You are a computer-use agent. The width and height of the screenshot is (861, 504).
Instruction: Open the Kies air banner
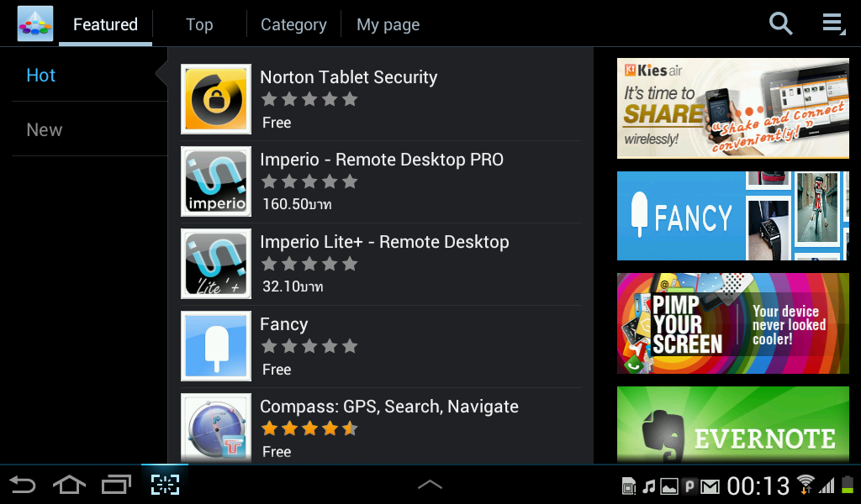(x=733, y=108)
